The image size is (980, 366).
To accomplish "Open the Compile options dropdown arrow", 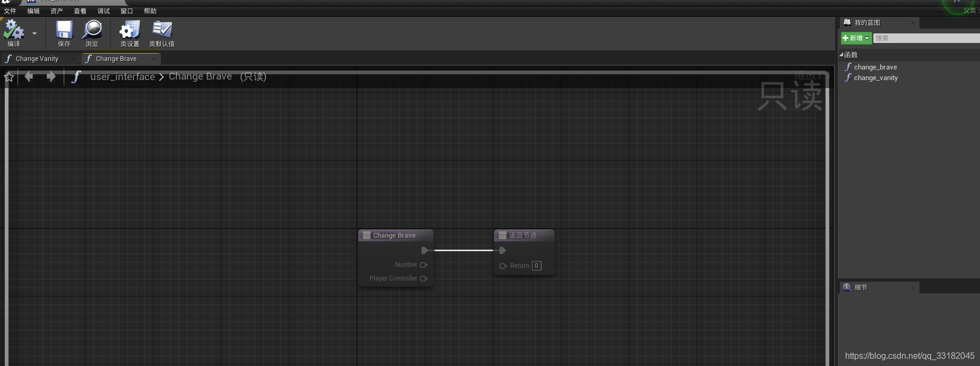I will (35, 33).
